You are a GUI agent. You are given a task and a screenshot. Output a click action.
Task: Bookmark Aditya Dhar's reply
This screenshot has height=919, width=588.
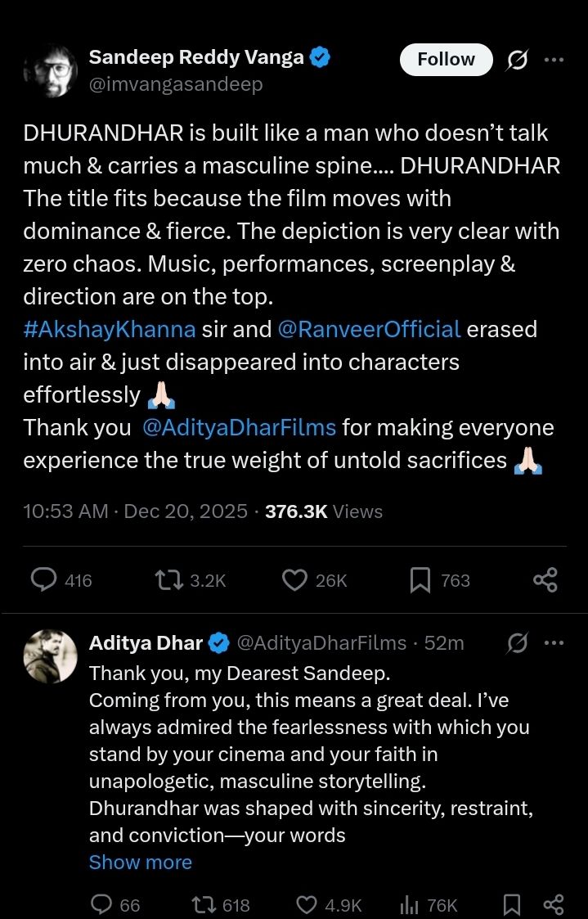(512, 904)
